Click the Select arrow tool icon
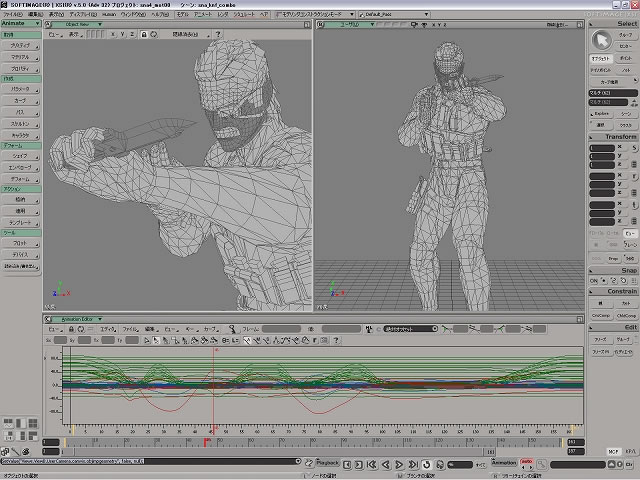Viewport: 640px width, 480px height. (601, 39)
